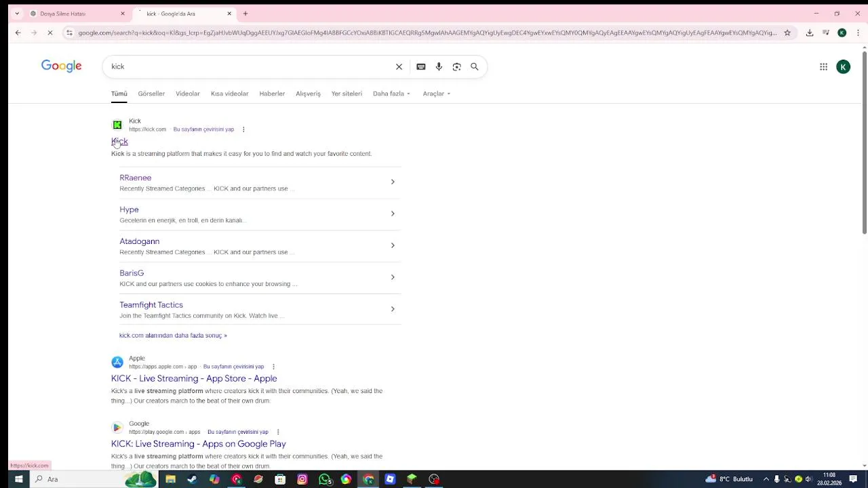Open more options for Google Play result
The width and height of the screenshot is (868, 488).
pos(278,432)
